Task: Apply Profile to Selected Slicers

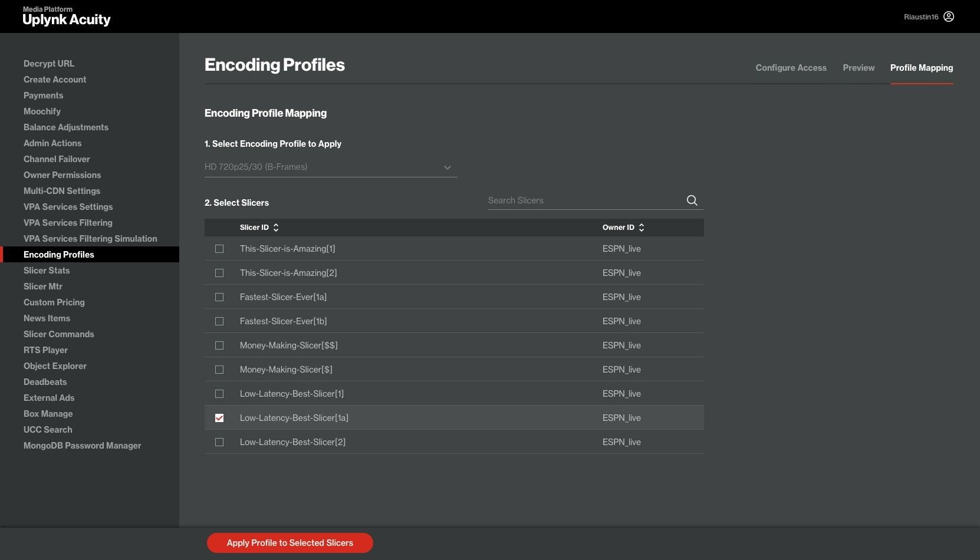Action: click(x=290, y=543)
